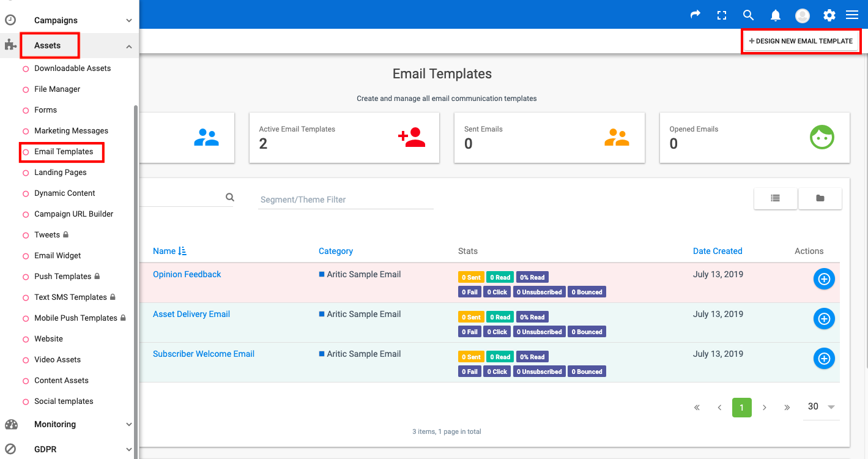Switch to folder view icon
This screenshot has width=868, height=459.
coord(820,198)
